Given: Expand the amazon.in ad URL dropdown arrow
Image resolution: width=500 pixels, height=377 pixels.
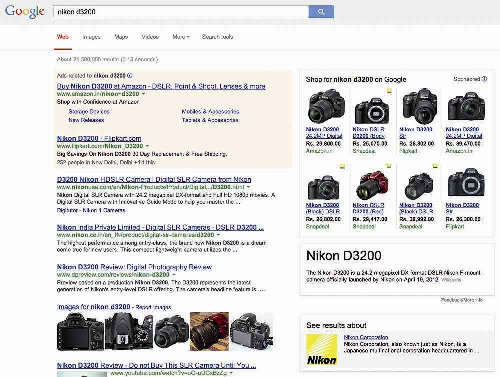Looking at the screenshot, I should [x=143, y=94].
